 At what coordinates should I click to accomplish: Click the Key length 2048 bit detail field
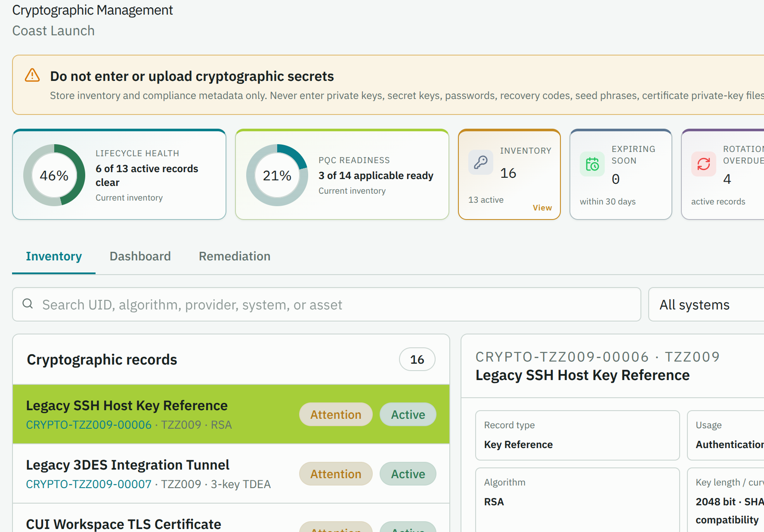[726, 500]
